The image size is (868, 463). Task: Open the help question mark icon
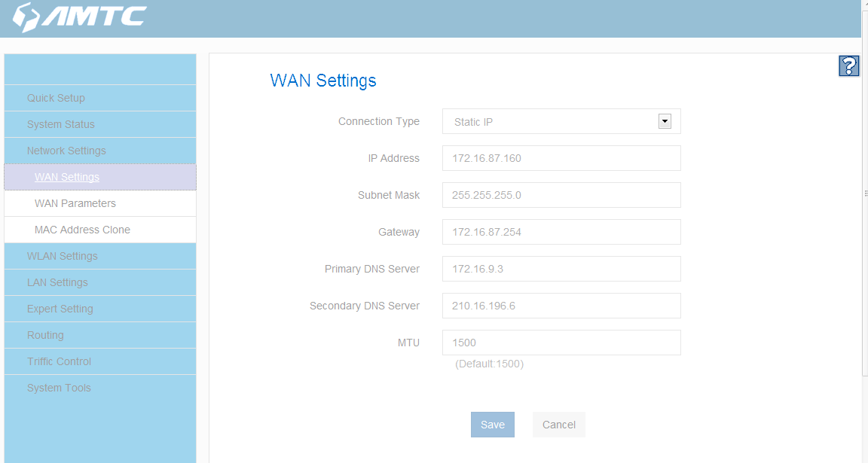848,65
